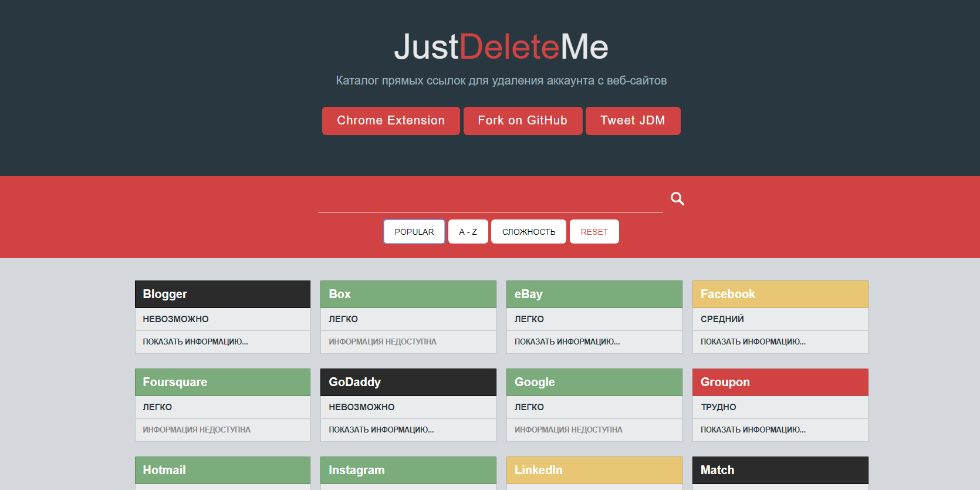
Task: Show information for GoDaddy card
Action: [381, 430]
